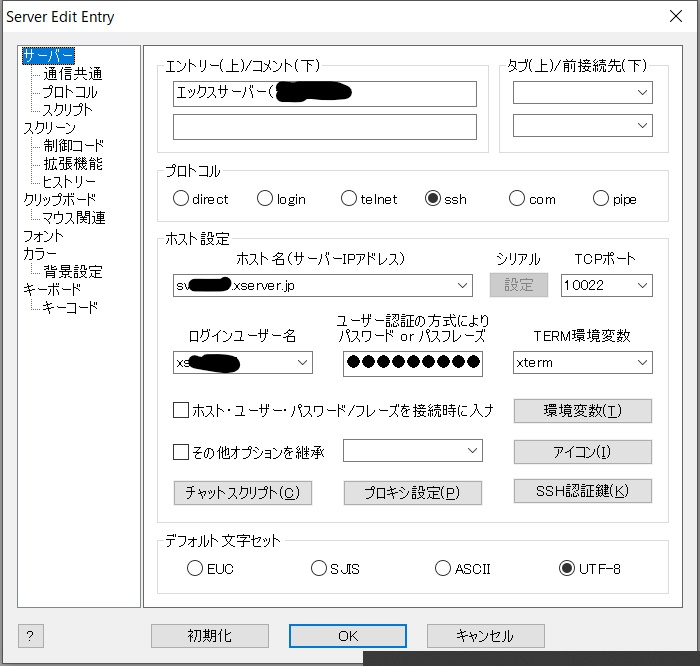Open the TCPポート dropdown
Viewport: 700px width, 666px height.
coord(641,286)
